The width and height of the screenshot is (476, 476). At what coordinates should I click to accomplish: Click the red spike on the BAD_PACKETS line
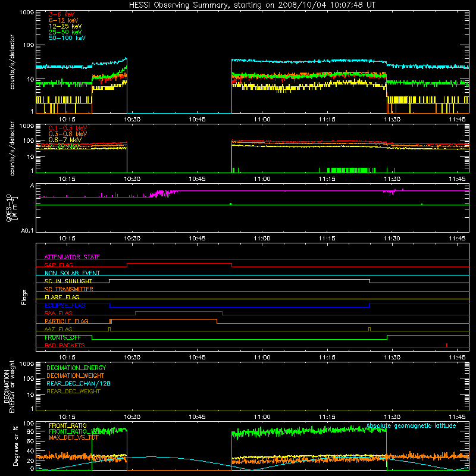[447, 345]
